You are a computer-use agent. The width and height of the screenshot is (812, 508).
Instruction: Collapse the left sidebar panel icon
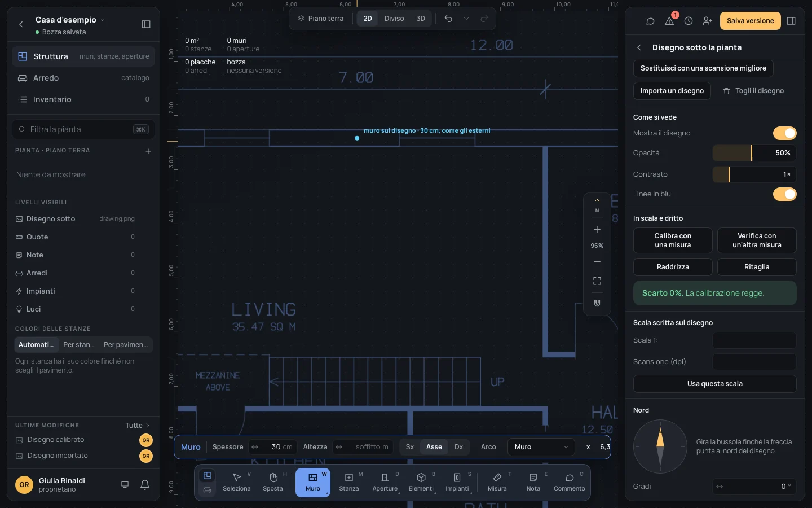146,24
